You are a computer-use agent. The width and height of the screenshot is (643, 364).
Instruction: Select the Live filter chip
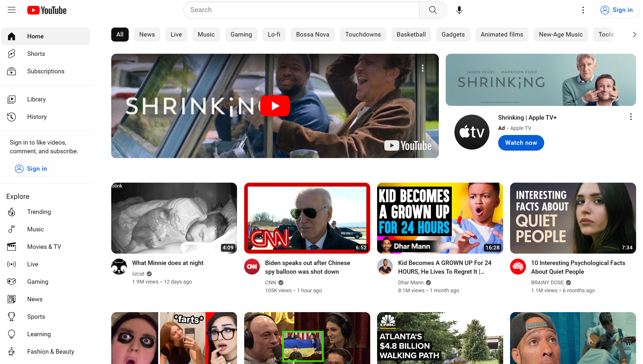click(176, 34)
